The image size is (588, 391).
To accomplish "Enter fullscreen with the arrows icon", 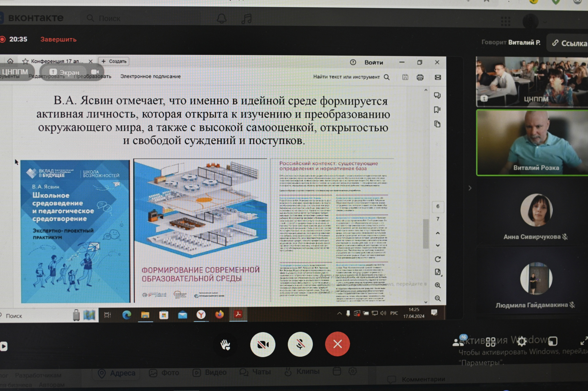I will (584, 341).
